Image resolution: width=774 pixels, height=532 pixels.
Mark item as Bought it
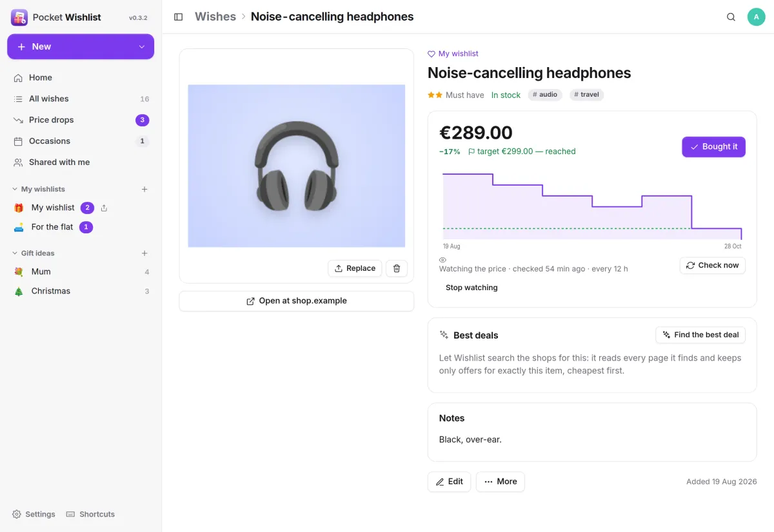pos(713,147)
